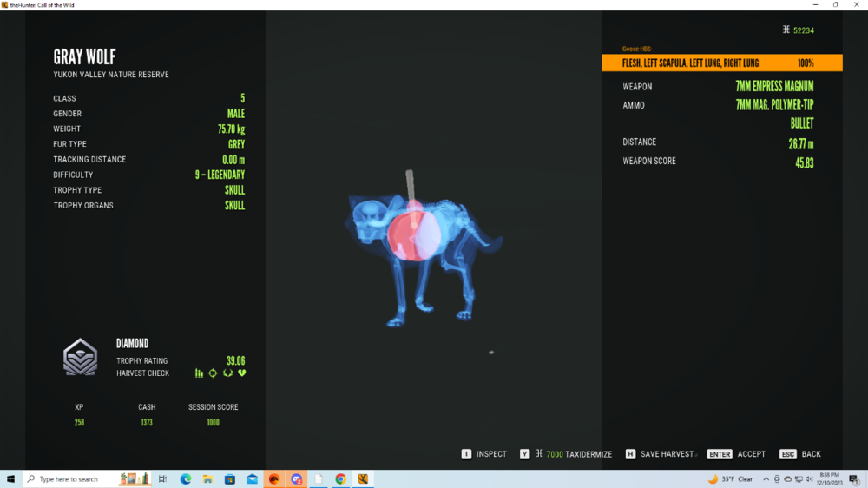Click the ammo harvest check bullets icon
The height and width of the screenshot is (488, 868).
(x=199, y=373)
